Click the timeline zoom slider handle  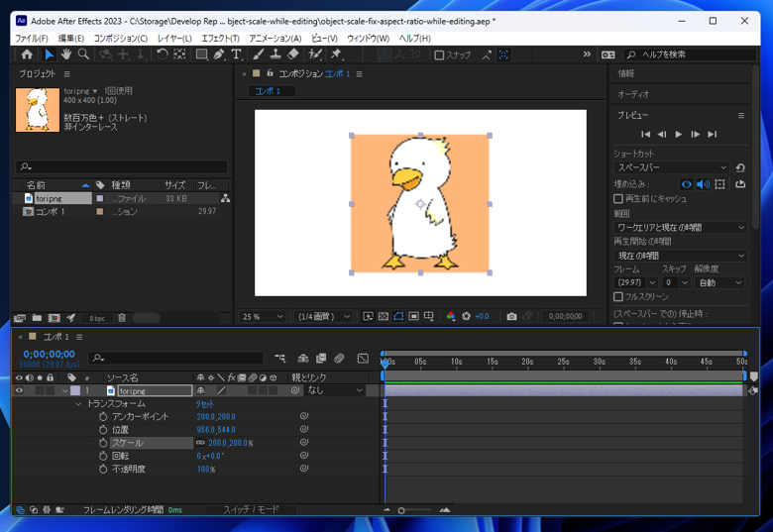pyautogui.click(x=401, y=510)
